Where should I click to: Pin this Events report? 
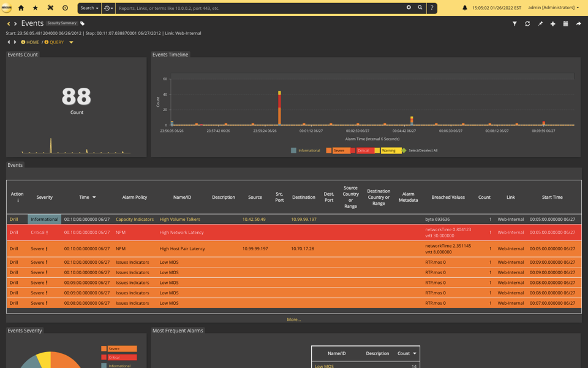540,24
